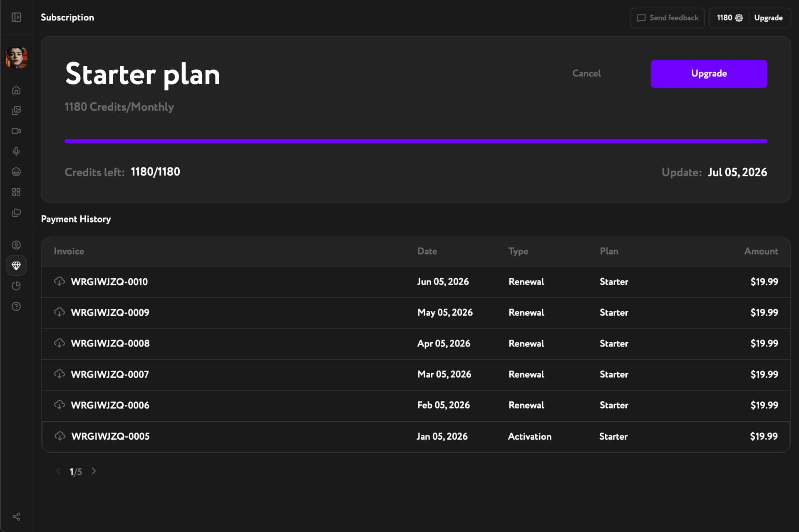Screen dimensions: 799x532
Task: Click the Credits left 1180/1180 value
Action: click(155, 172)
